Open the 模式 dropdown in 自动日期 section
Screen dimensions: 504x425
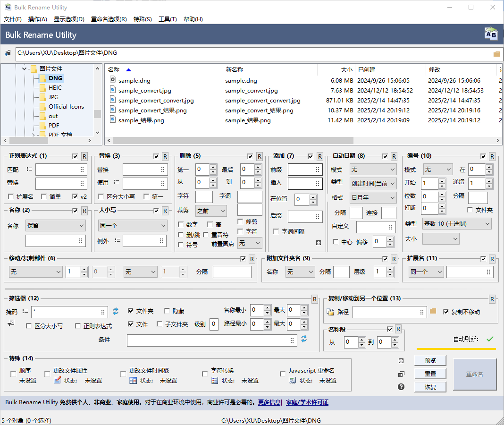373,169
